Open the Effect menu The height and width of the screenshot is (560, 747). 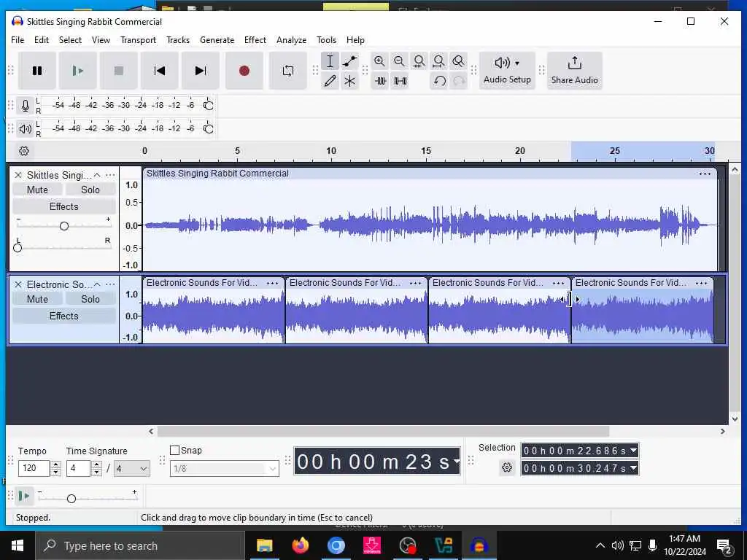click(255, 40)
